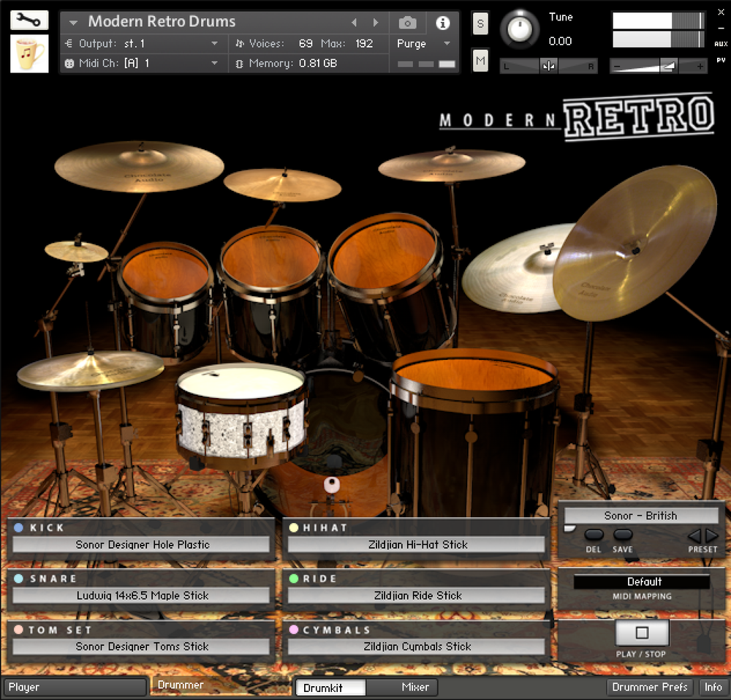Click the hi-hat cymbals on the stand
731x700 pixels.
91,371
